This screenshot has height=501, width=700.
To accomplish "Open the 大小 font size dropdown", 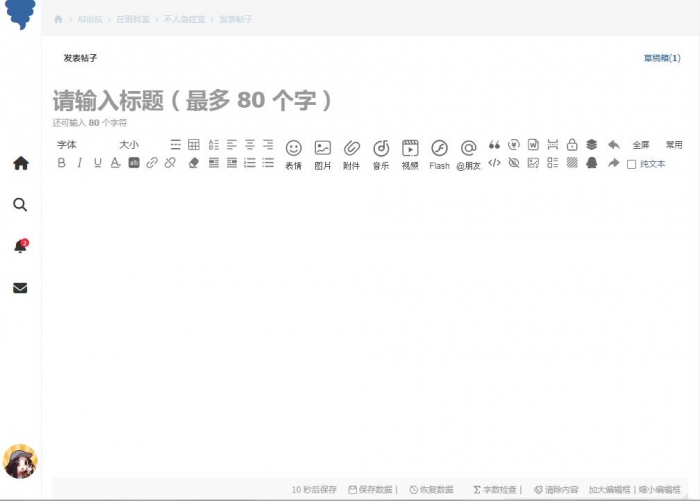I will (x=129, y=145).
